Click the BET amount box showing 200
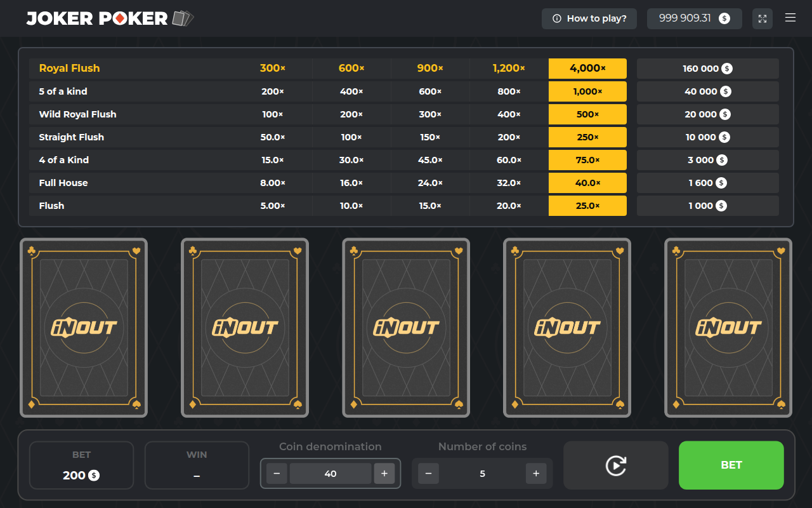The image size is (812, 508). [x=82, y=465]
